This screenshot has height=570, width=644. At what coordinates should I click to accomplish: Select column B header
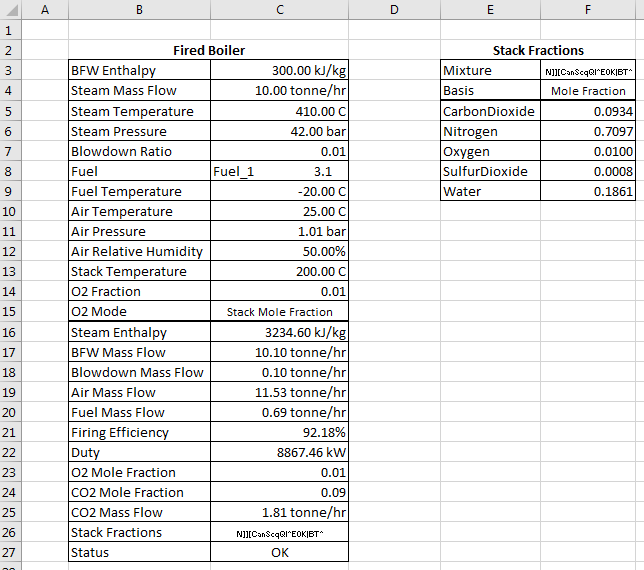pyautogui.click(x=139, y=9)
